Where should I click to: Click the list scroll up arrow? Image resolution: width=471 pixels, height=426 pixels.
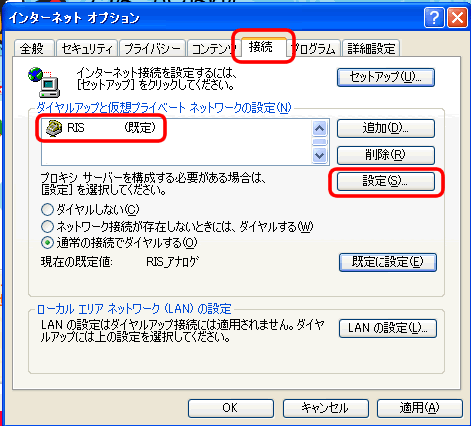[320, 129]
